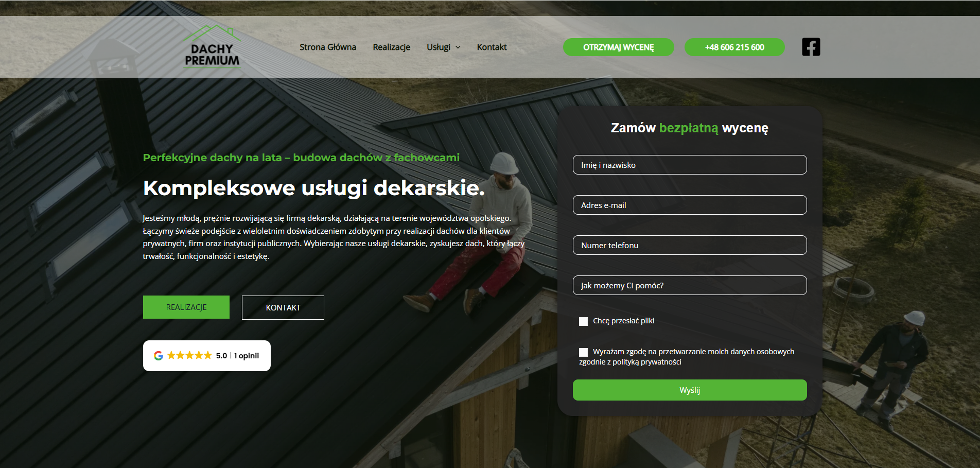Call via the +48 606 215 600 button

coord(734,47)
